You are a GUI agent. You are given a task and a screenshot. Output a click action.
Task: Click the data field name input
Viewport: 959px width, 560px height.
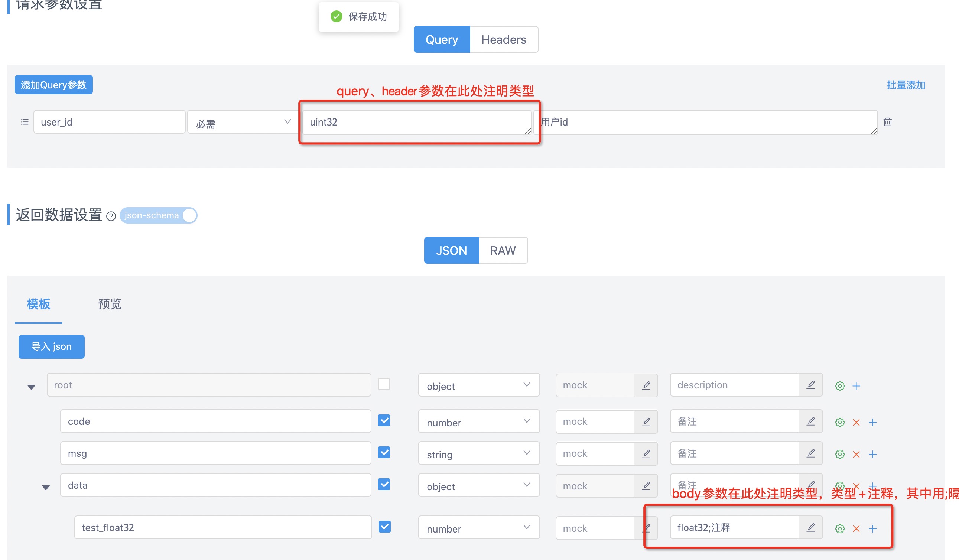click(216, 485)
